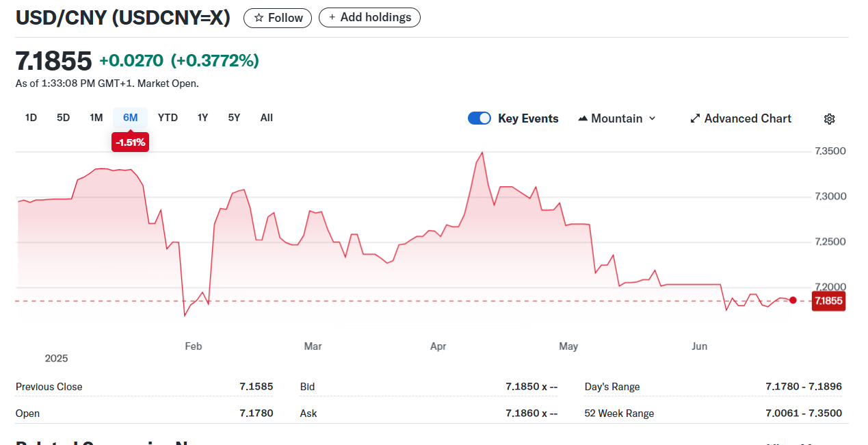Switch to the 1M range
This screenshot has width=868, height=445.
(x=96, y=118)
